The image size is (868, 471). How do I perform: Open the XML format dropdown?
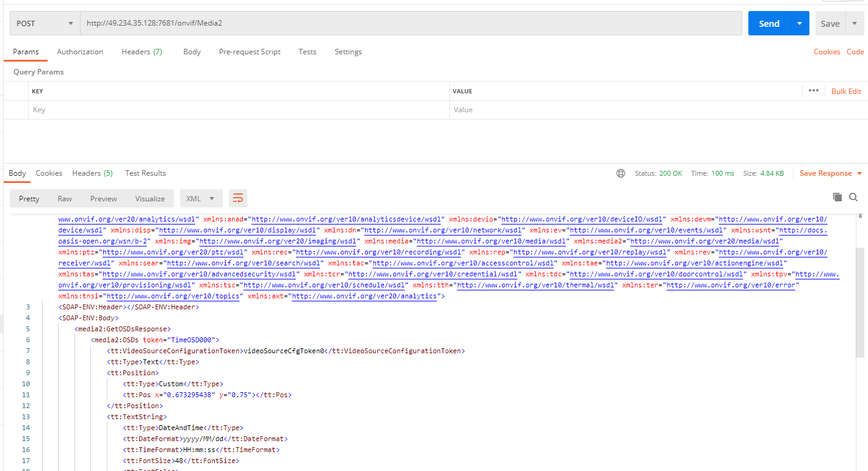click(x=201, y=198)
